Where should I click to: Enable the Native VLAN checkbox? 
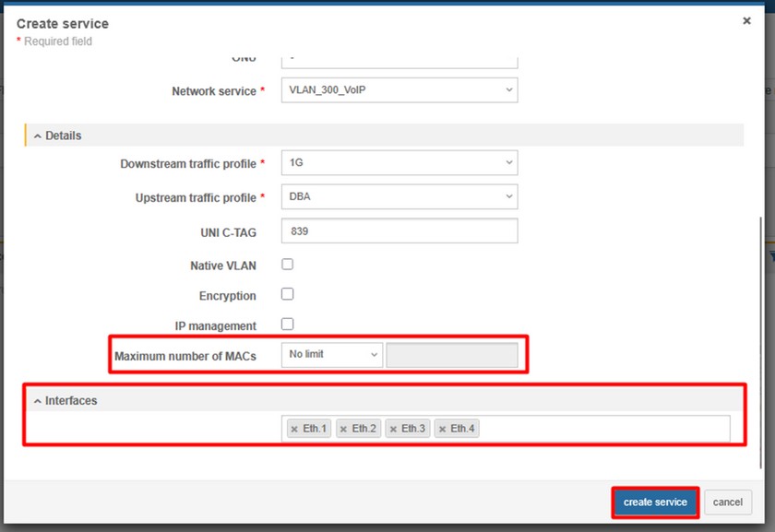tap(287, 265)
